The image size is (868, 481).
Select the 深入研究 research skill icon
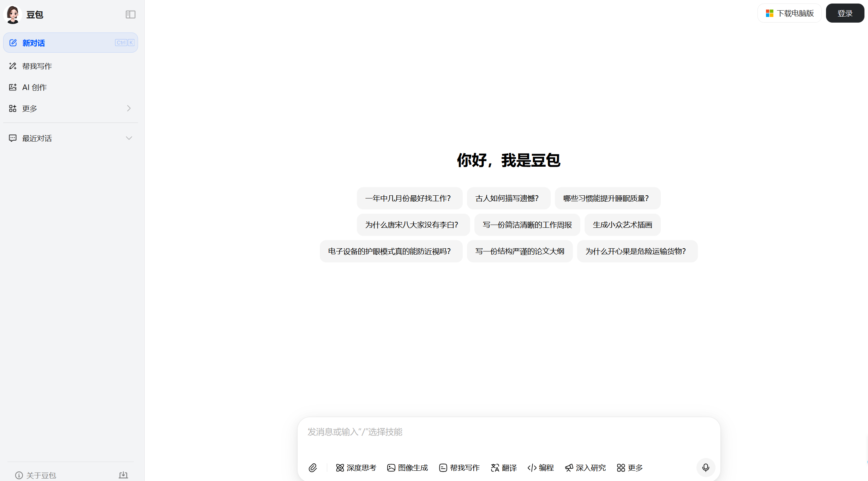tap(569, 468)
